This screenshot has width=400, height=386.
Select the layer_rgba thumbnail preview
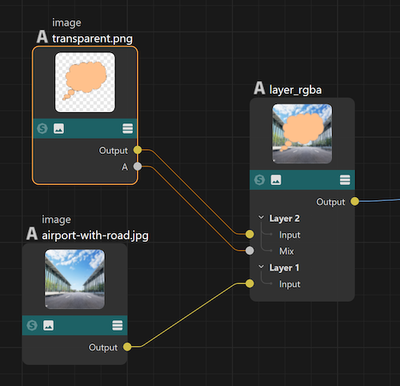coord(302,134)
